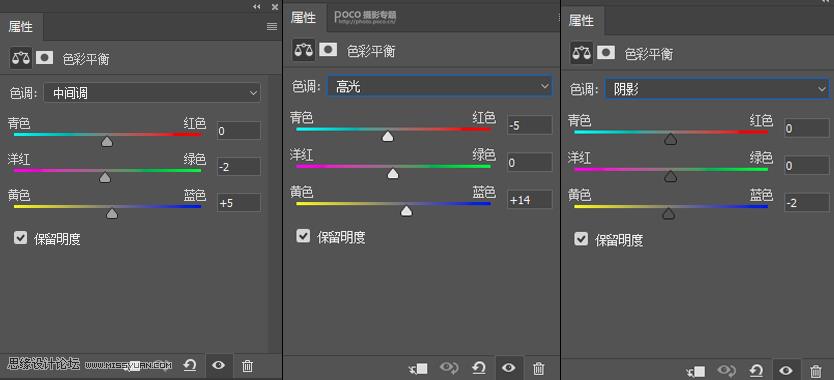
Task: Click Yellow-Blue slider handle in Highlights panel
Action: tap(406, 211)
